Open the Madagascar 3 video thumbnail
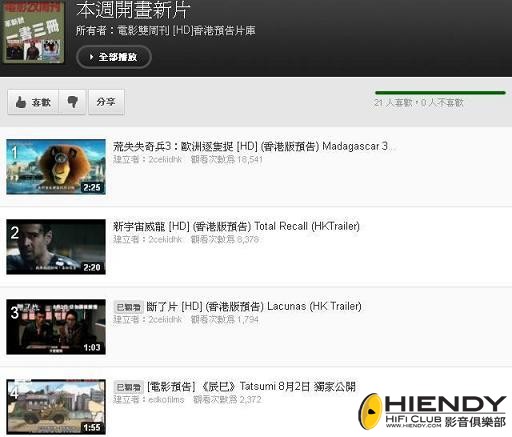 [56, 167]
